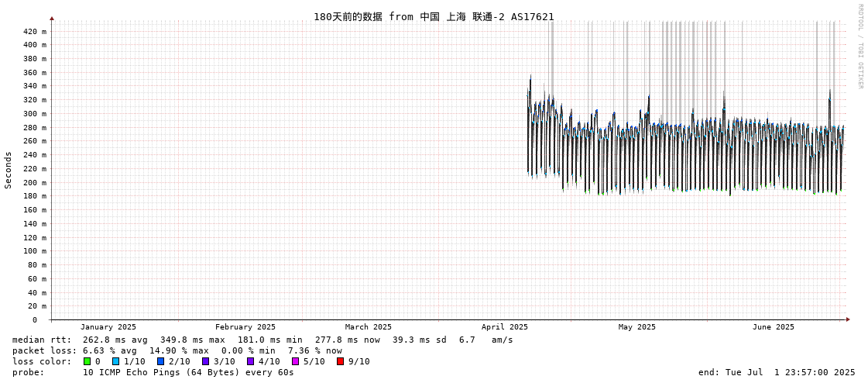Click the 'May 2025' axis label

click(x=636, y=327)
